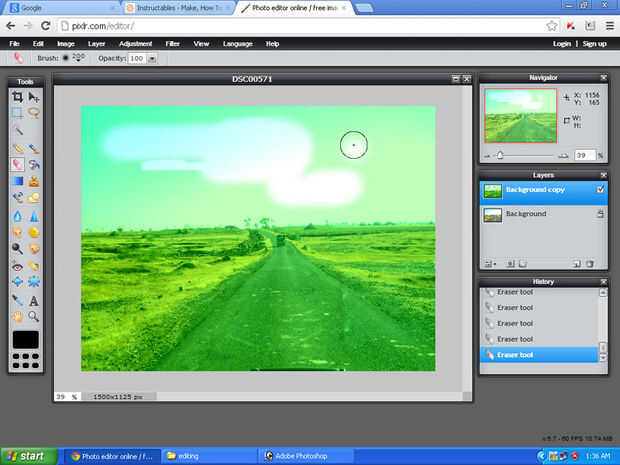Select the Move tool
This screenshot has width=620, height=465.
point(34,97)
